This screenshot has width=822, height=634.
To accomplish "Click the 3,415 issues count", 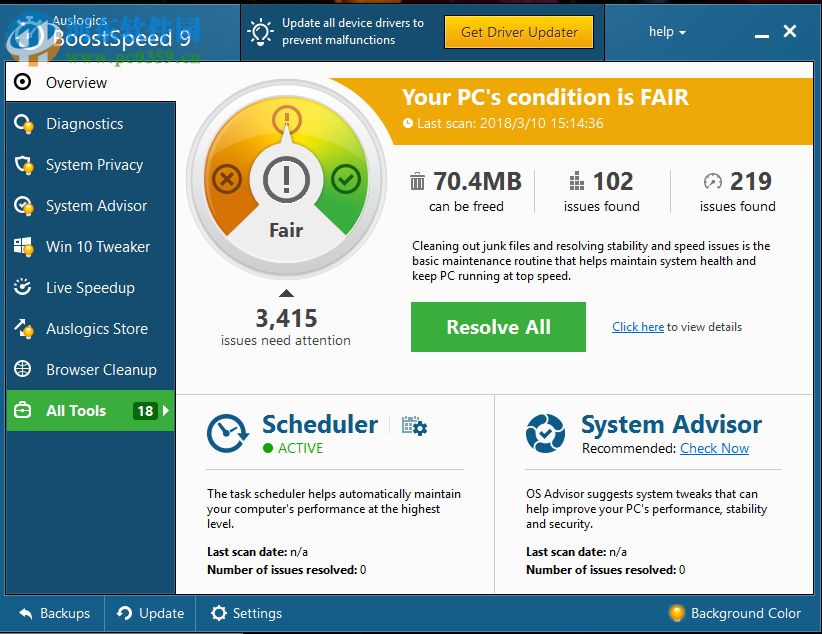I will point(286,318).
